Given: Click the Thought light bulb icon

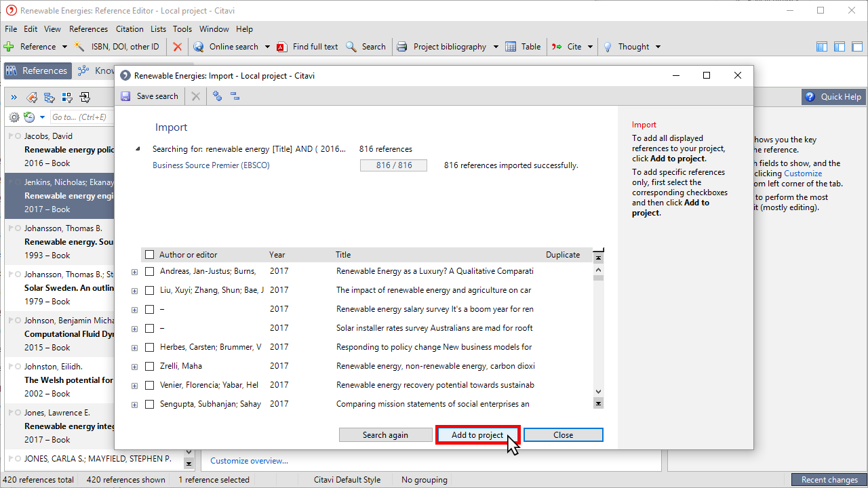Looking at the screenshot, I should click(x=608, y=47).
